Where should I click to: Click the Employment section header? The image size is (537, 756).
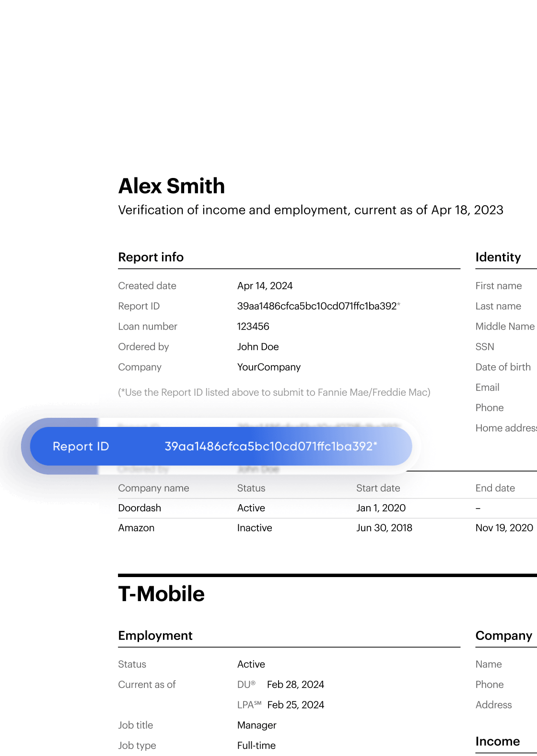(155, 636)
